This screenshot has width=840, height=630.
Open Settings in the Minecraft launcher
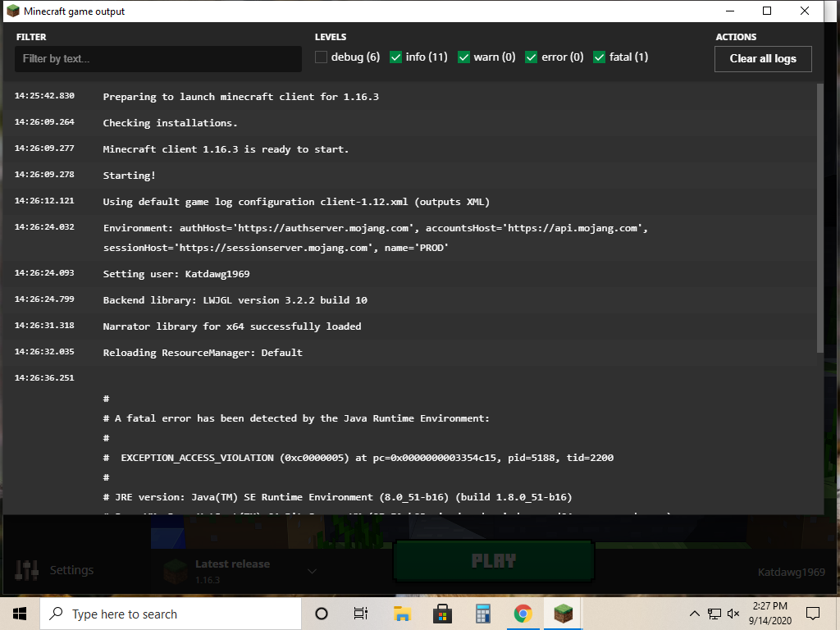[54, 570]
